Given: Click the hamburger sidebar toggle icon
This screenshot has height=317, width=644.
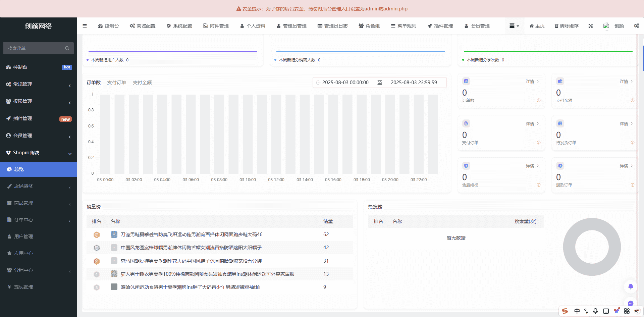Looking at the screenshot, I should pos(85,26).
